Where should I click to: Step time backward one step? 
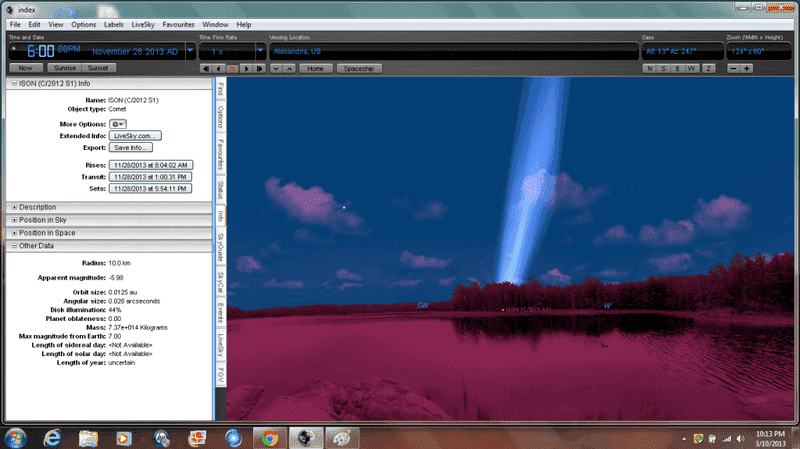point(206,68)
